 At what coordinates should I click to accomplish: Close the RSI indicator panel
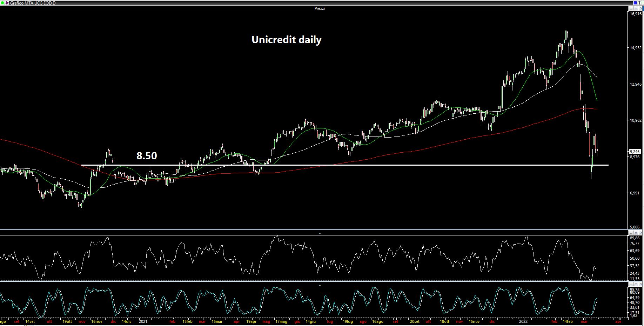(x=641, y=233)
